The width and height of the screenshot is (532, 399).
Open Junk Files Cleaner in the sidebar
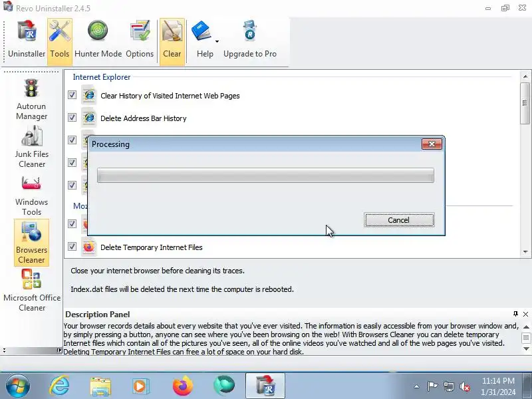click(31, 147)
